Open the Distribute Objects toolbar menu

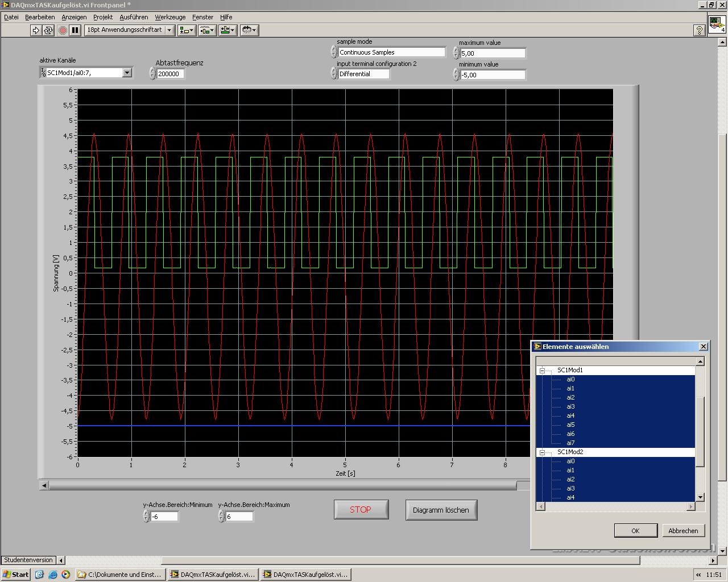coord(207,30)
